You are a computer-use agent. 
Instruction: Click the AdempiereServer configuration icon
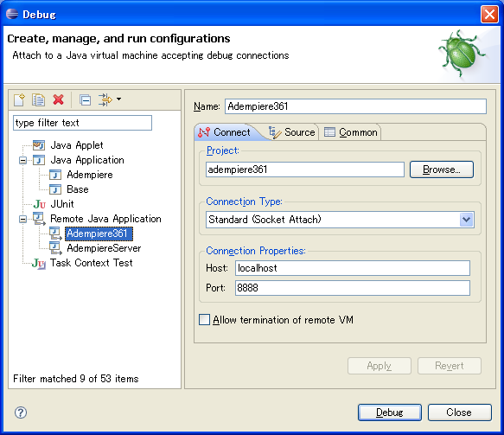point(55,248)
